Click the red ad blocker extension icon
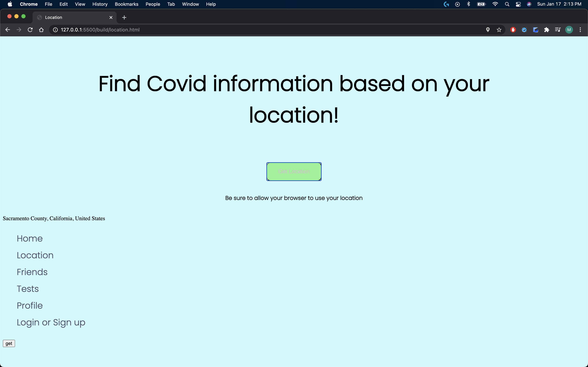The height and width of the screenshot is (367, 588). tap(513, 30)
